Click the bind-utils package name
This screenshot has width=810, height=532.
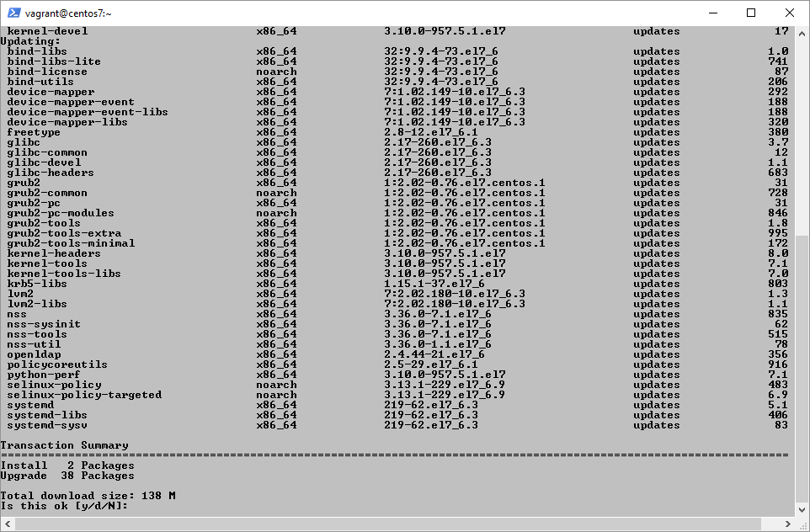(40, 82)
